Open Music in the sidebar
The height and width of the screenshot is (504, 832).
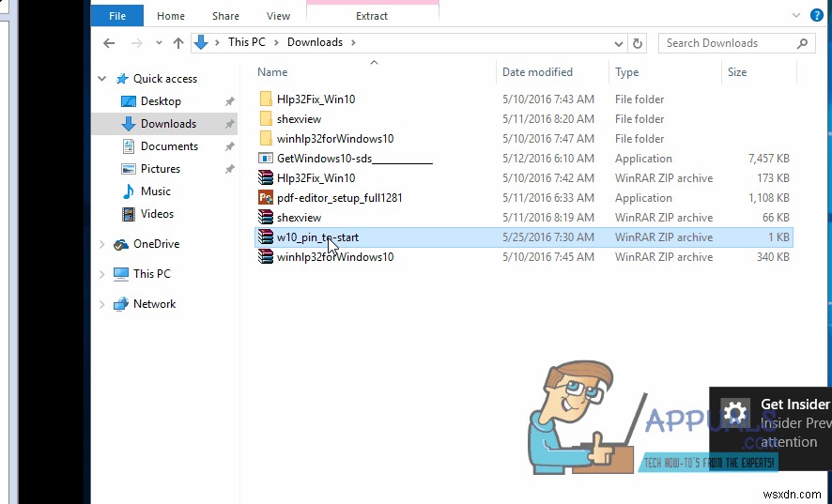point(156,191)
